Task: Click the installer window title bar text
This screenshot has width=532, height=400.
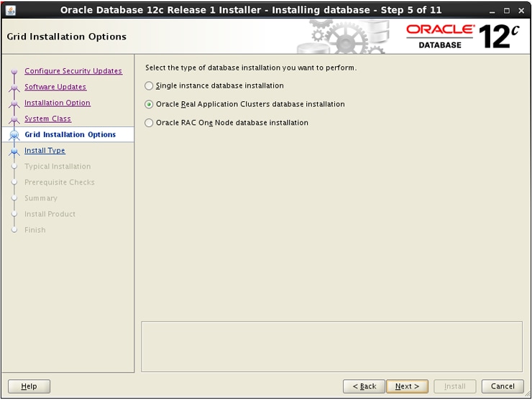Action: pyautogui.click(x=251, y=10)
